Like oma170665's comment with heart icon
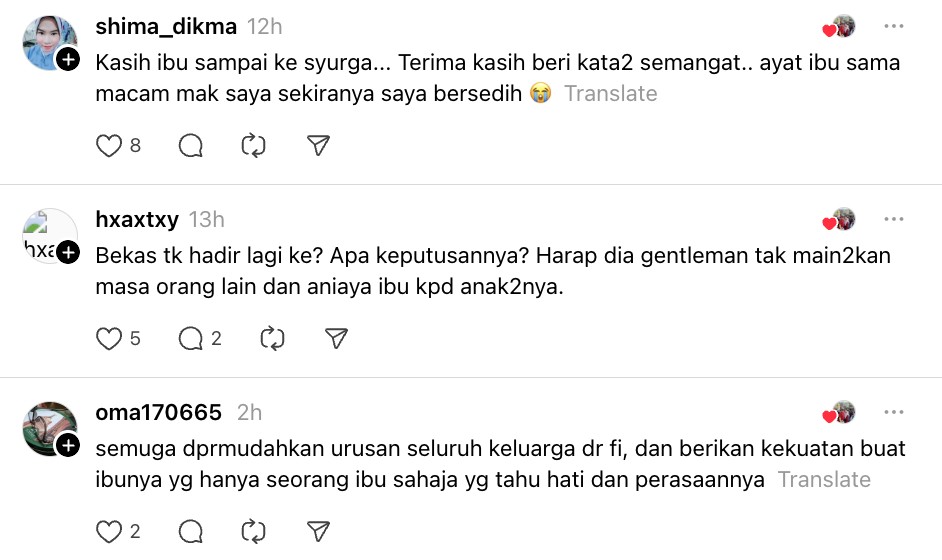 click(108, 531)
